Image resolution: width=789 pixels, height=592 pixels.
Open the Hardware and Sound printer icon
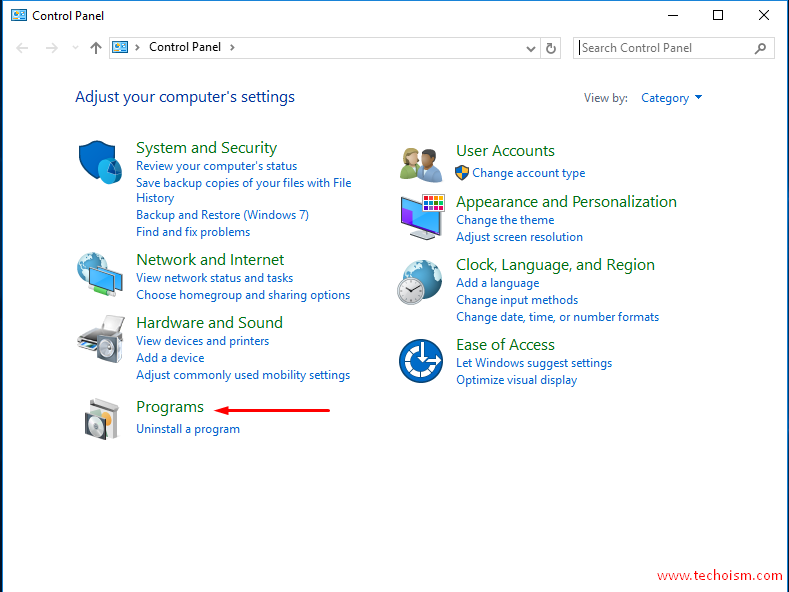[x=101, y=339]
